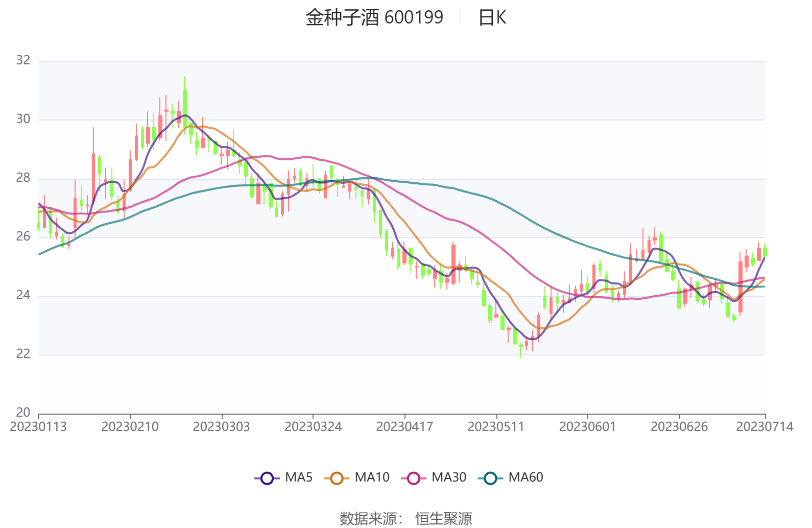
Task: Click the pink MA30 legend circle icon
Action: (413, 478)
